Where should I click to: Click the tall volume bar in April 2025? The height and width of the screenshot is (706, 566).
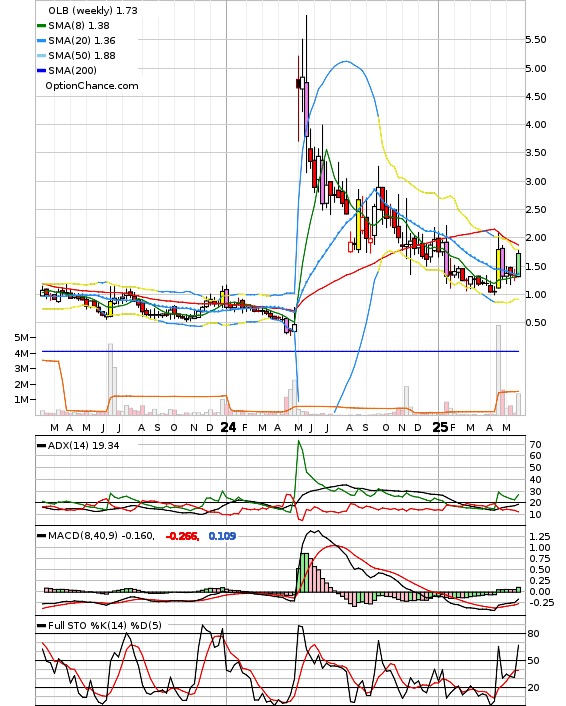click(x=498, y=370)
